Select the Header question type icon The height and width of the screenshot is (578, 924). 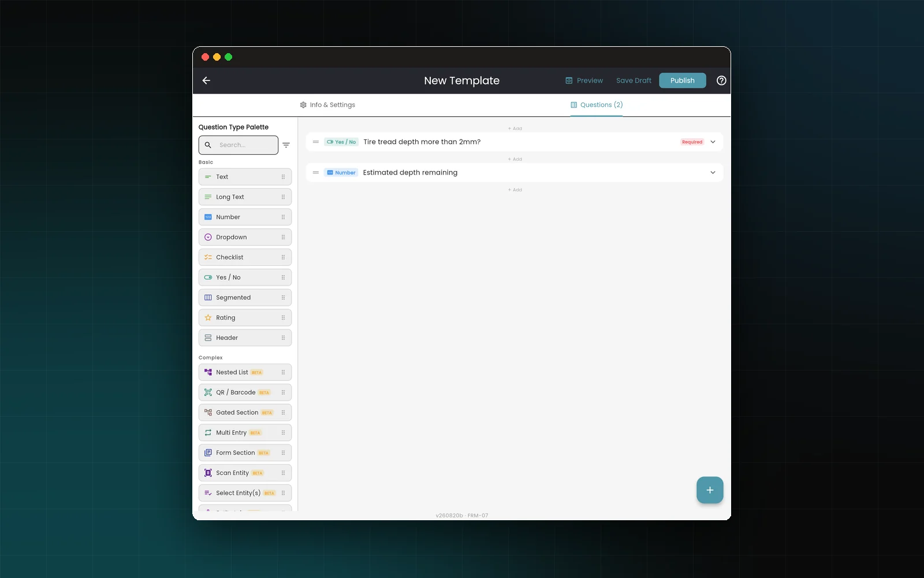(208, 338)
